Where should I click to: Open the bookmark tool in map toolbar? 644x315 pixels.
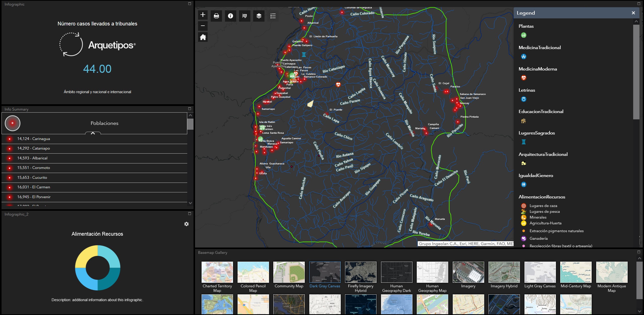245,16
